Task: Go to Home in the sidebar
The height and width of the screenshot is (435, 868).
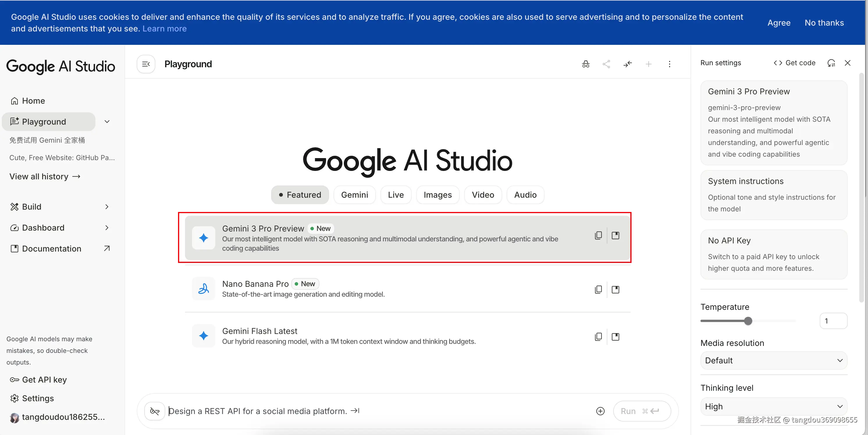Action: click(x=33, y=101)
